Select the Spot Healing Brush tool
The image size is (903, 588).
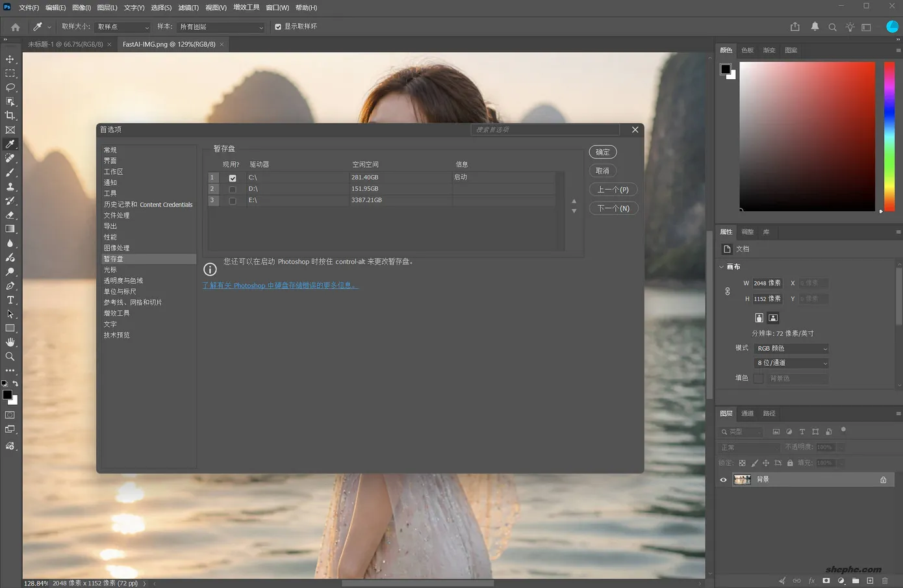pyautogui.click(x=10, y=159)
